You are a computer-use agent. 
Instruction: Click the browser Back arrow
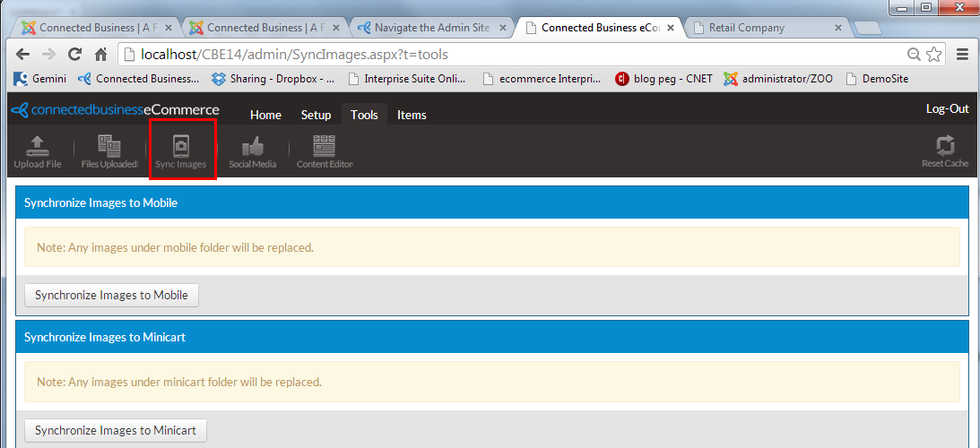[22, 55]
